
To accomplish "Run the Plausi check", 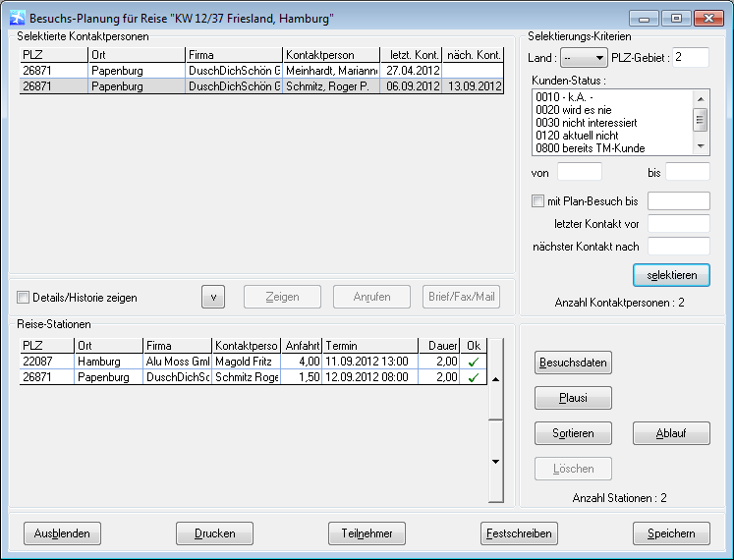I will click(x=573, y=398).
